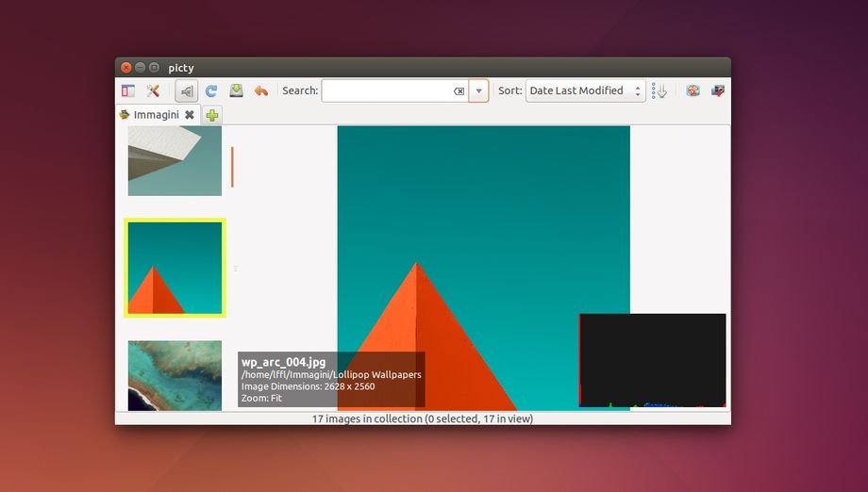Viewport: 868px width, 492px height.
Task: Toggle the sort direction arrow icon
Action: pyautogui.click(x=659, y=91)
